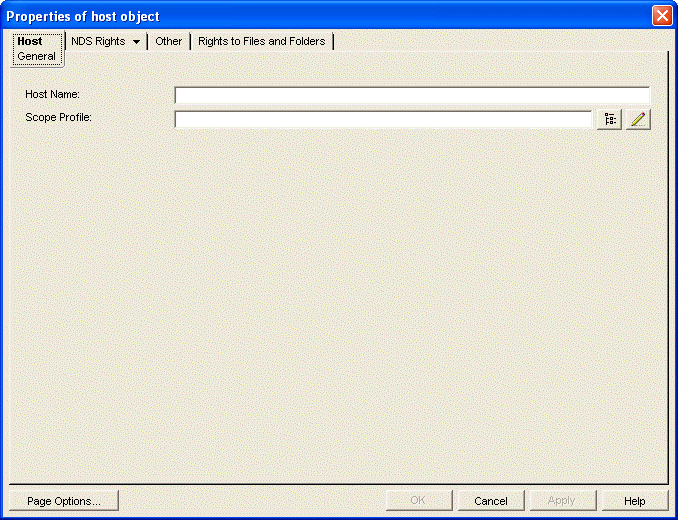The width and height of the screenshot is (678, 520).
Task: Switch to the Other tab
Action: pos(169,41)
